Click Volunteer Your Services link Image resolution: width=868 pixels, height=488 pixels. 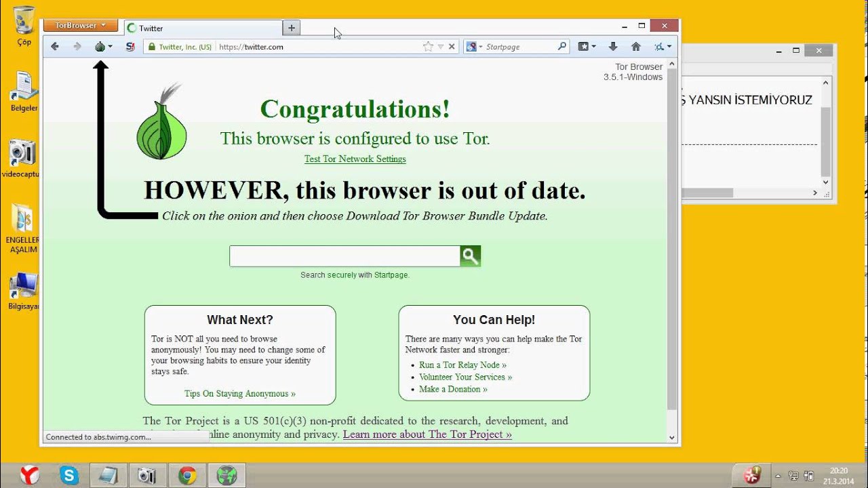[465, 377]
